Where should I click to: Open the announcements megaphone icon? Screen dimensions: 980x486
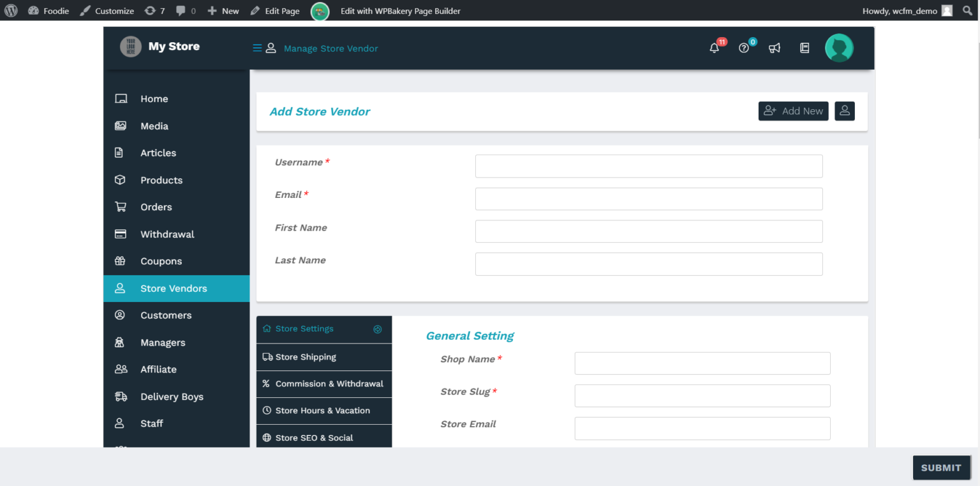pos(775,48)
